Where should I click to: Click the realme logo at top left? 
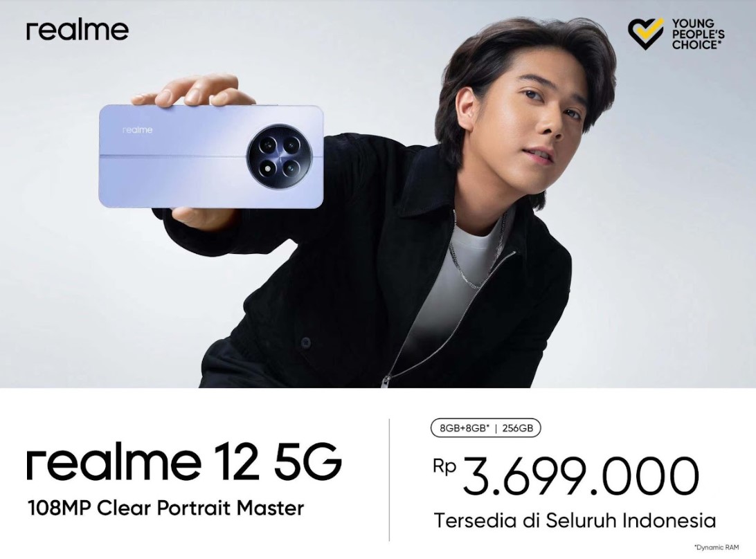point(77,30)
